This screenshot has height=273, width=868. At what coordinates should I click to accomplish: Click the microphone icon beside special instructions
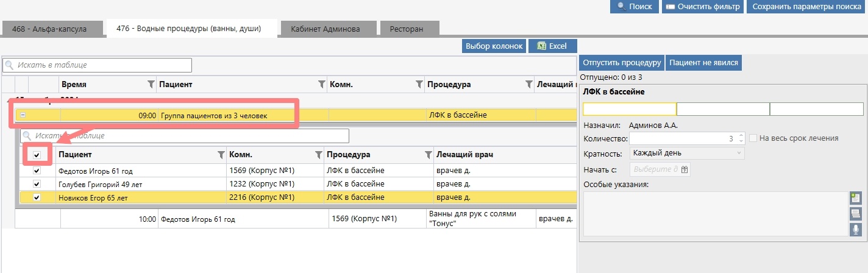tap(856, 229)
